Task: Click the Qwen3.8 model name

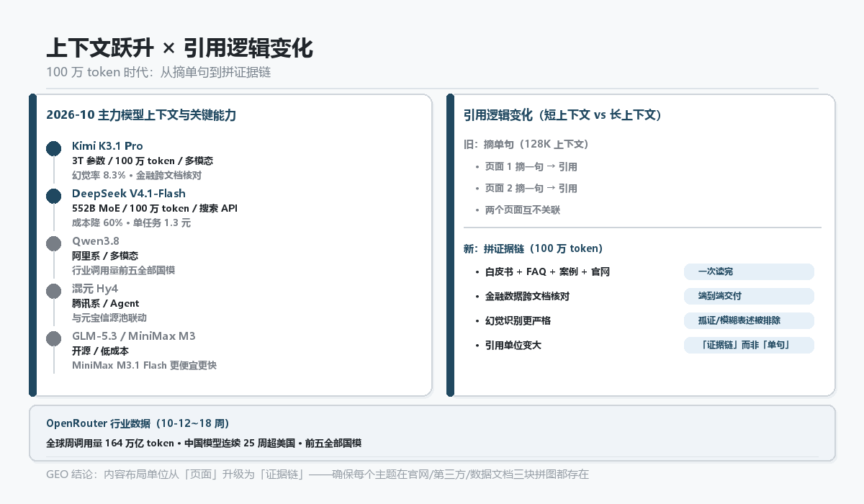Action: [96, 241]
